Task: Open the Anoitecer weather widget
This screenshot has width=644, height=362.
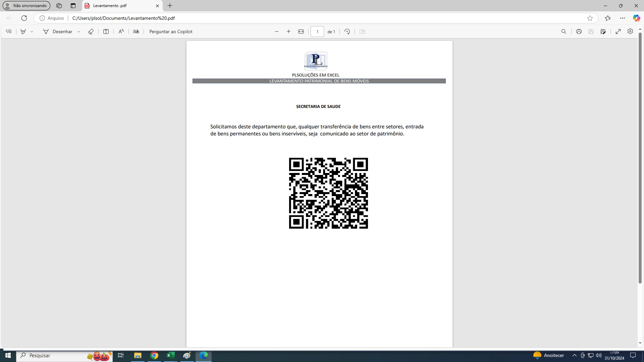Action: point(549,356)
